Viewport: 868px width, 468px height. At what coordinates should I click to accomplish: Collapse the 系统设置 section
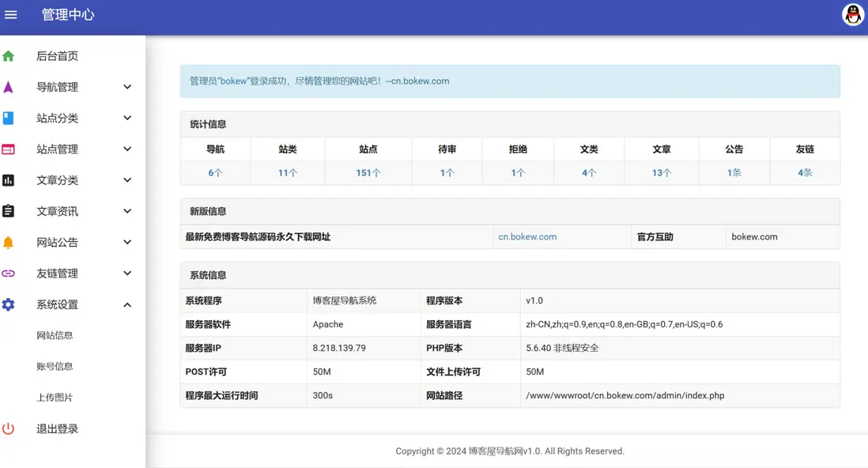click(127, 304)
